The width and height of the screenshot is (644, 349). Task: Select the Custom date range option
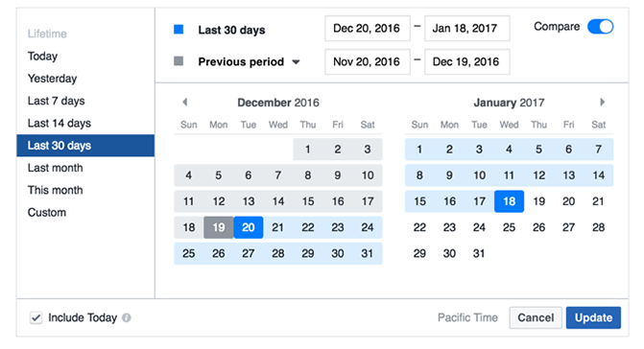point(47,213)
